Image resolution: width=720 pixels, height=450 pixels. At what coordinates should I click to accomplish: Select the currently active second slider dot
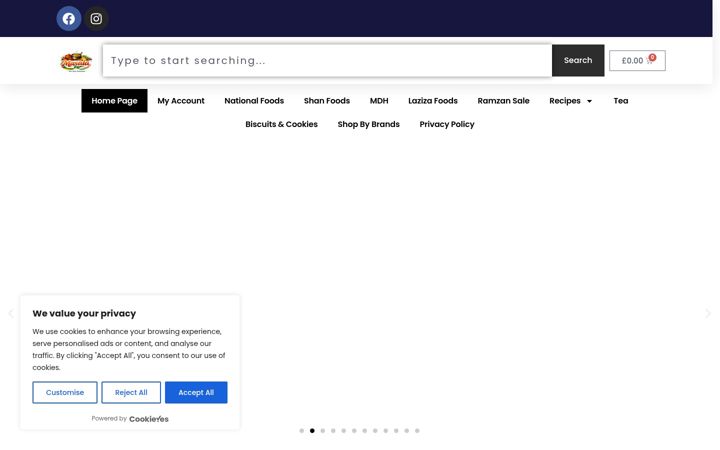312,431
